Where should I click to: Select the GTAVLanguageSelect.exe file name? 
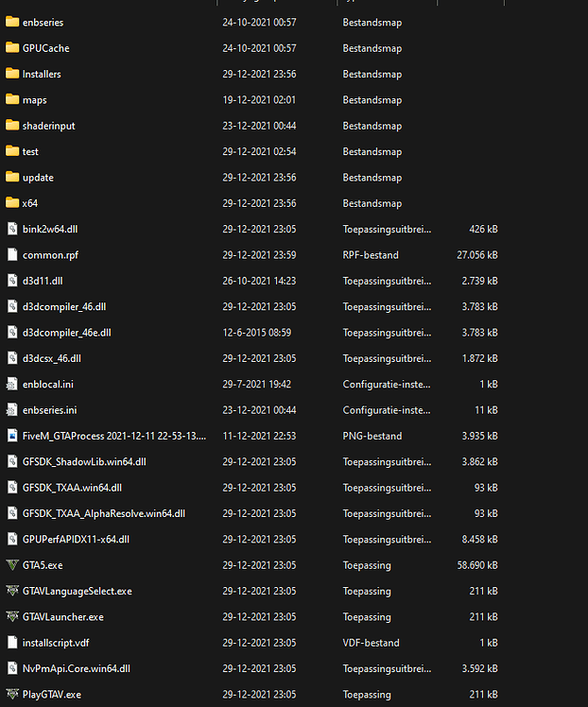click(x=78, y=591)
